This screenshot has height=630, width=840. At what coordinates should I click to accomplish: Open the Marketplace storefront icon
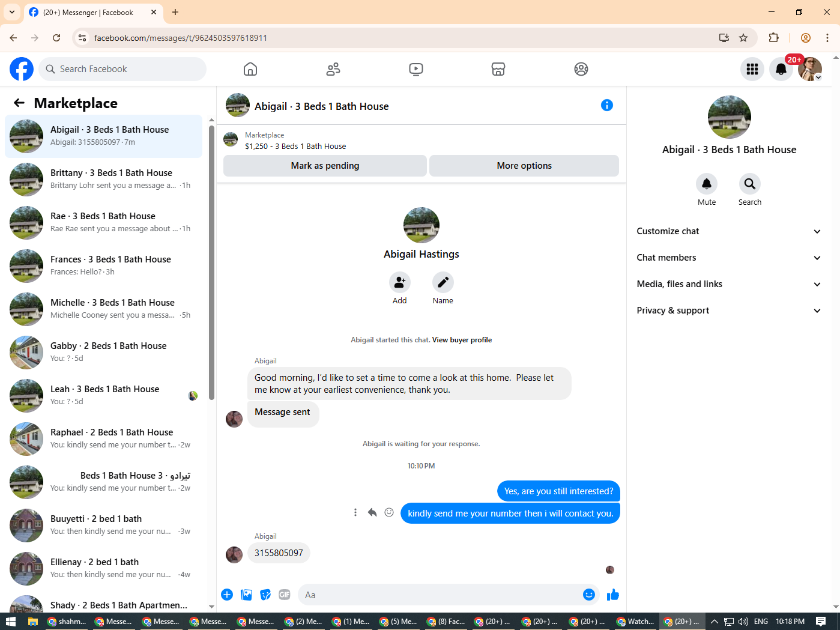(498, 69)
